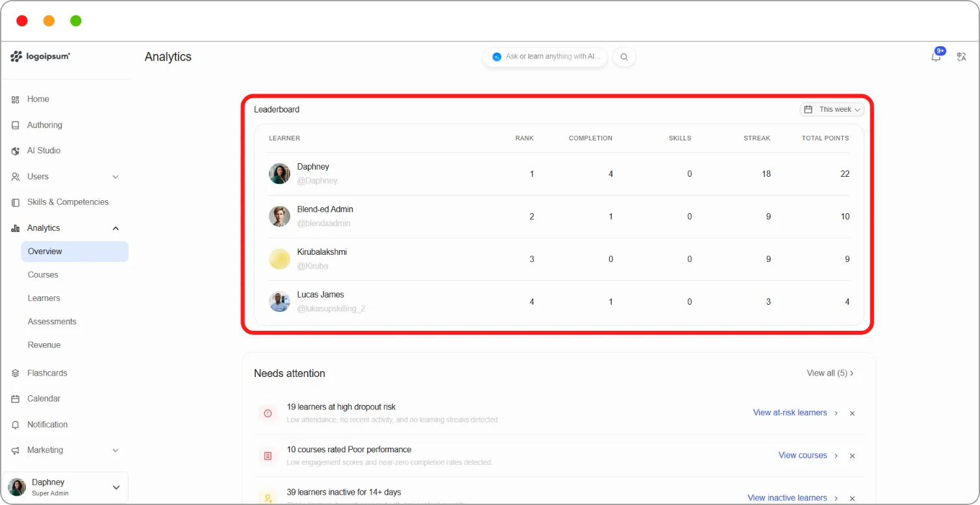Open the Daphney Super Admin account menu
This screenshot has height=505, width=980.
(65, 487)
